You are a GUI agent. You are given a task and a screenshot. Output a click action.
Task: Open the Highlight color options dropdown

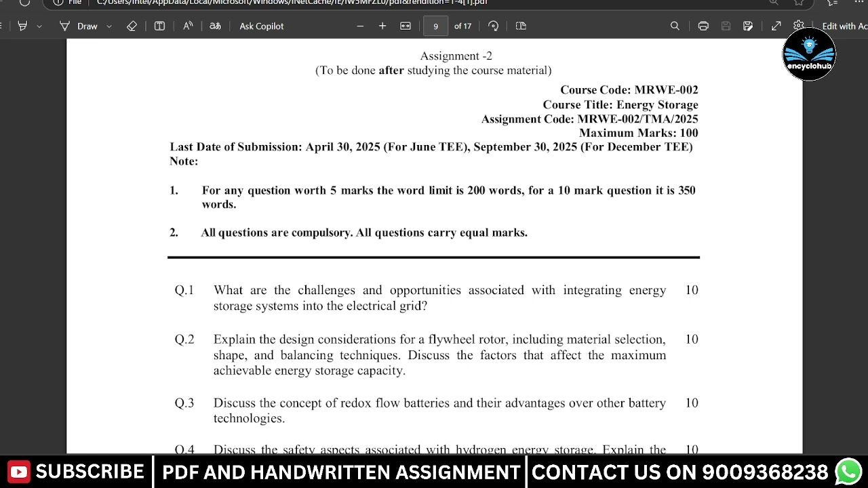39,26
